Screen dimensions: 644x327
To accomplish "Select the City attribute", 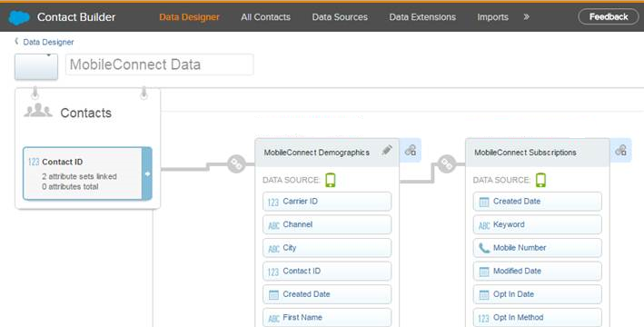I will 327,248.
